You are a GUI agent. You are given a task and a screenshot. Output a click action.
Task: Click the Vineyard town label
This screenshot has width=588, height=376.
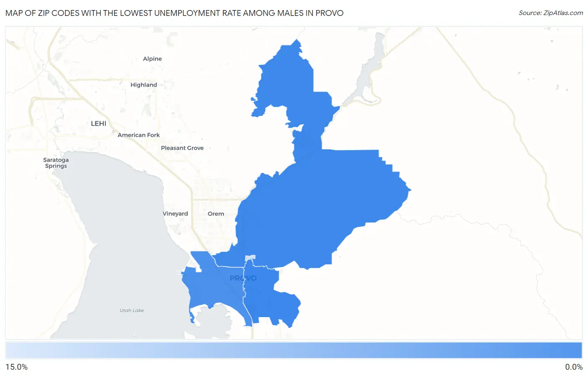tap(175, 214)
